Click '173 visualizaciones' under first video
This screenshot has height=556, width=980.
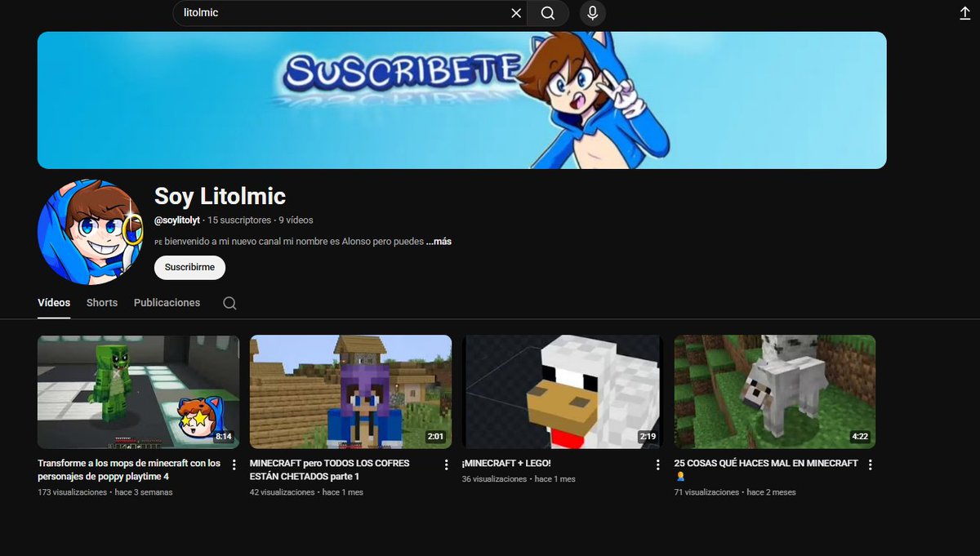pos(72,492)
